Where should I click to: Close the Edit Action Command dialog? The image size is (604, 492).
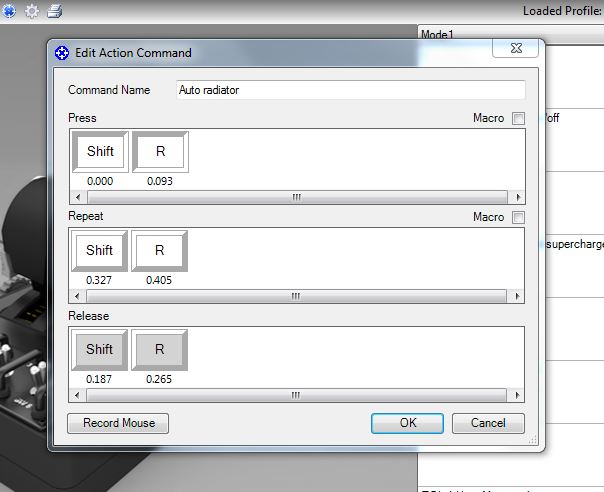coord(515,48)
